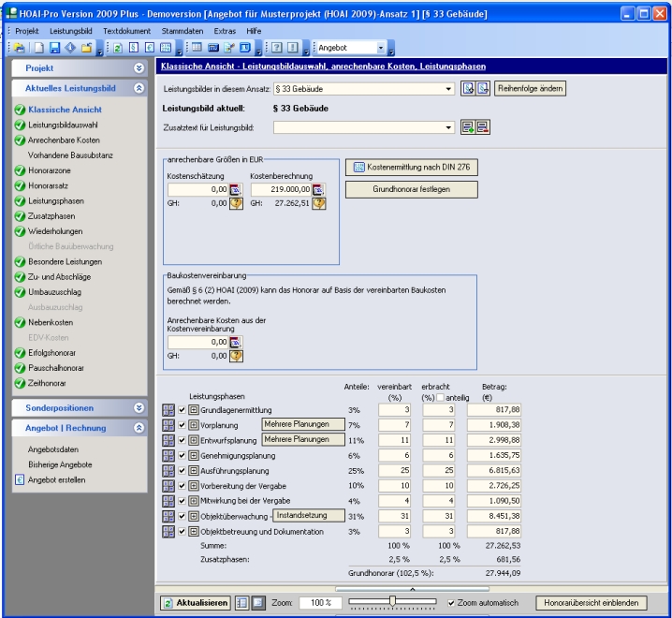This screenshot has width=672, height=618.
Task: Click the grid icon left of Grundlagenermittlung
Action: (168, 410)
